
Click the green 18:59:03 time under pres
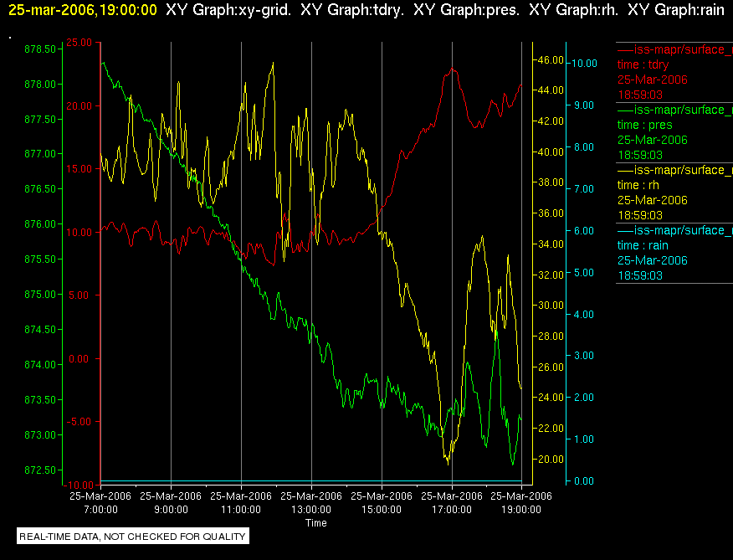640,155
